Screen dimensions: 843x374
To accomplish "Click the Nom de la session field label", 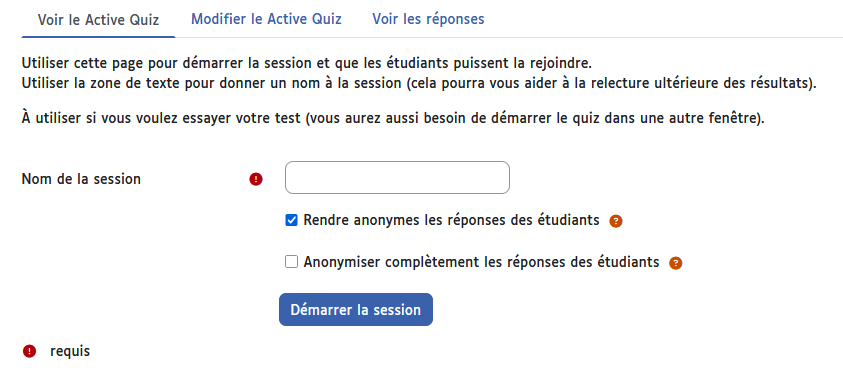I will [81, 178].
